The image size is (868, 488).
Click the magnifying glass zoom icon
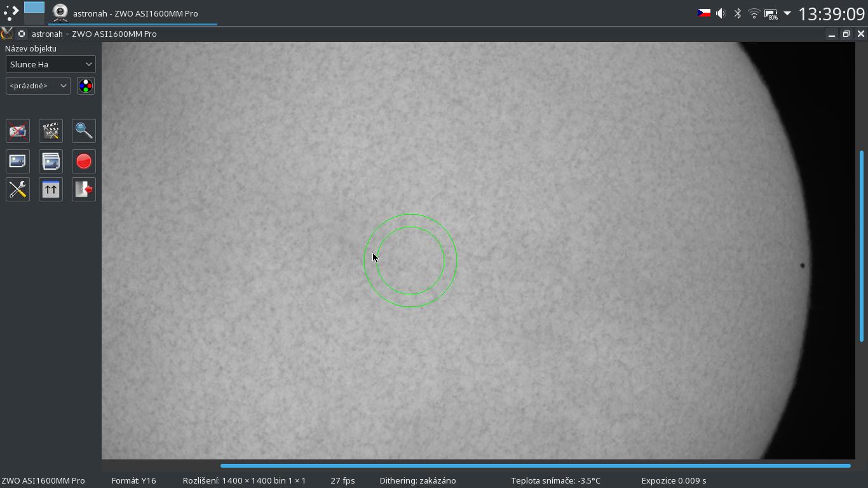click(84, 131)
